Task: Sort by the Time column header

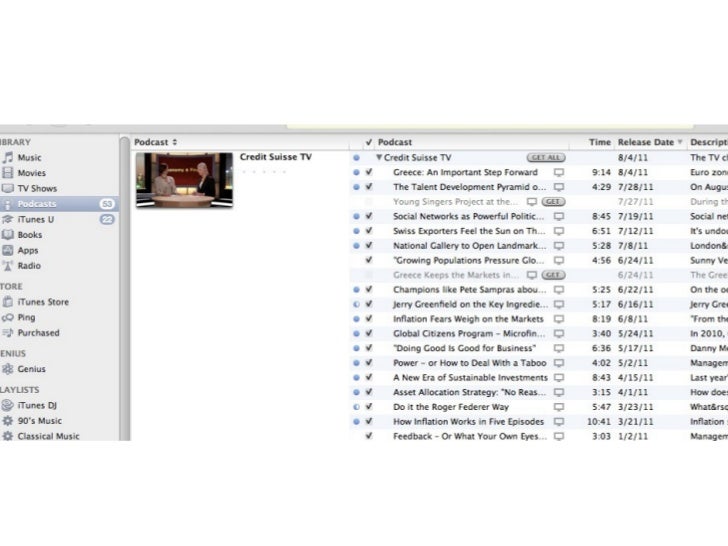Action: point(600,142)
